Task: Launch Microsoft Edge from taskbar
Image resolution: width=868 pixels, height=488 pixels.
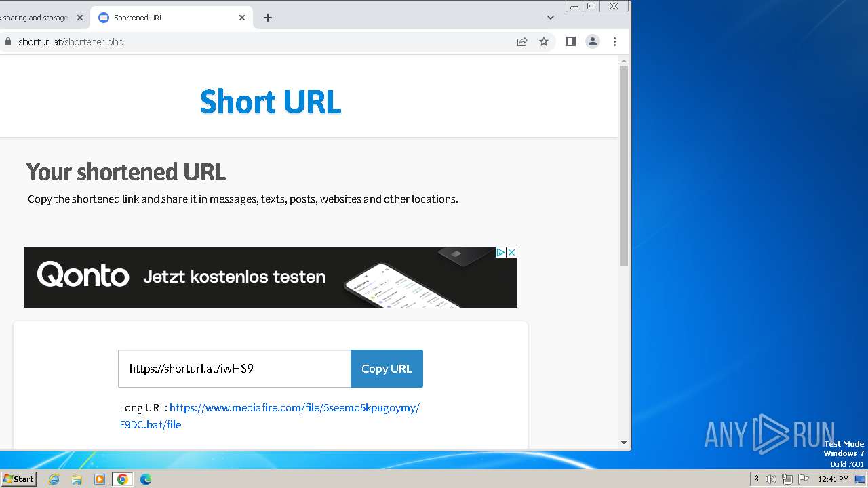Action: [146, 479]
